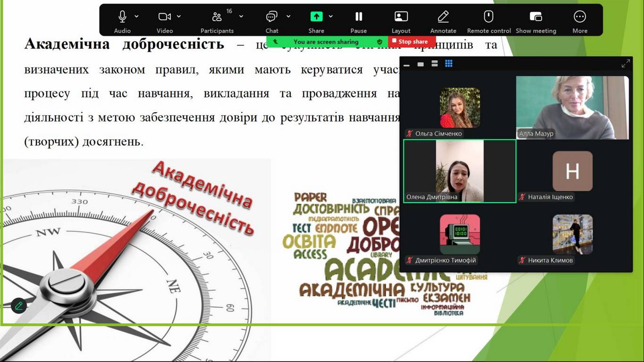Expand the video panel to full size

626,64
